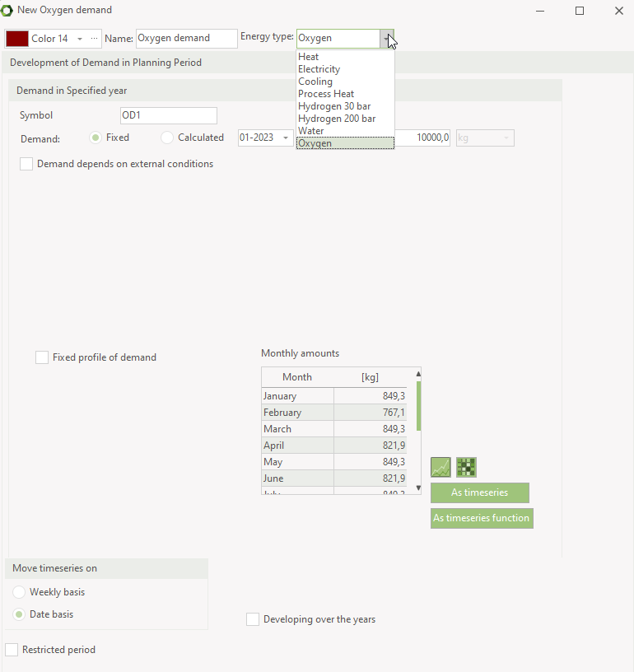The width and height of the screenshot is (634, 672).
Task: Click the checkered grid icon near the table
Action: point(467,468)
